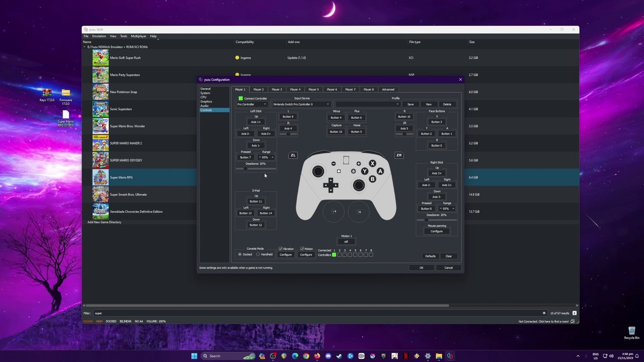Adjust the Right Stick Range spinbox
The height and width of the screenshot is (362, 644).
point(447,209)
